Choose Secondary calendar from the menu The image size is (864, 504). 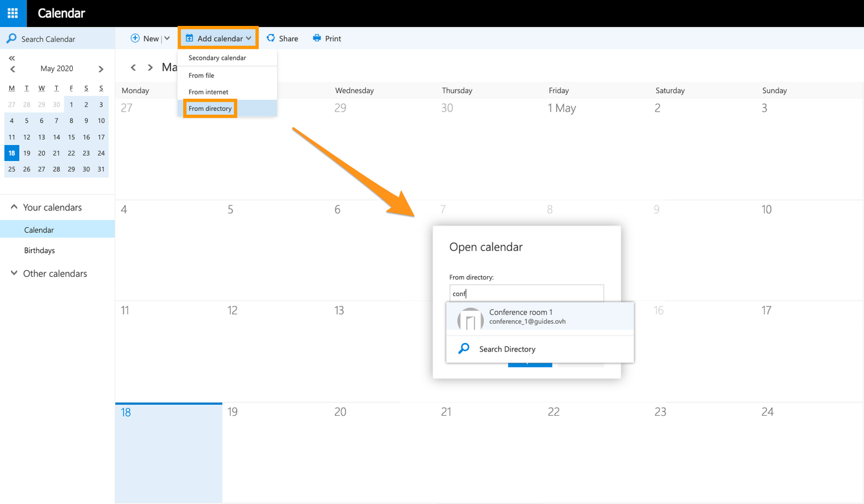(x=217, y=58)
